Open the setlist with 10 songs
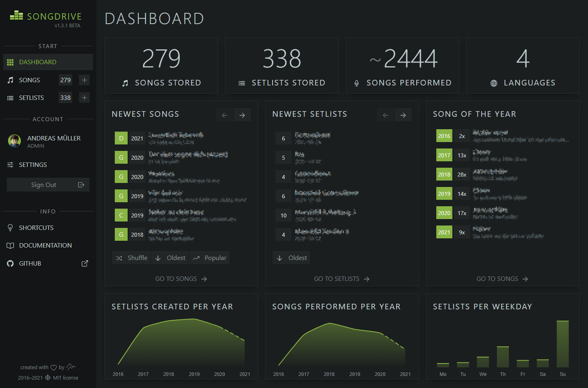 (342, 215)
